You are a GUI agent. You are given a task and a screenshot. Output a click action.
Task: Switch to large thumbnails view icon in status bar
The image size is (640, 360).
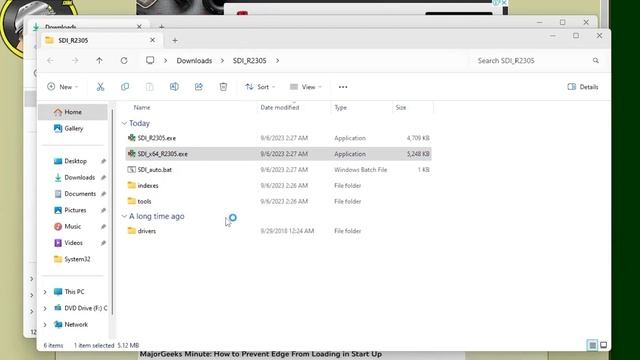point(604,345)
